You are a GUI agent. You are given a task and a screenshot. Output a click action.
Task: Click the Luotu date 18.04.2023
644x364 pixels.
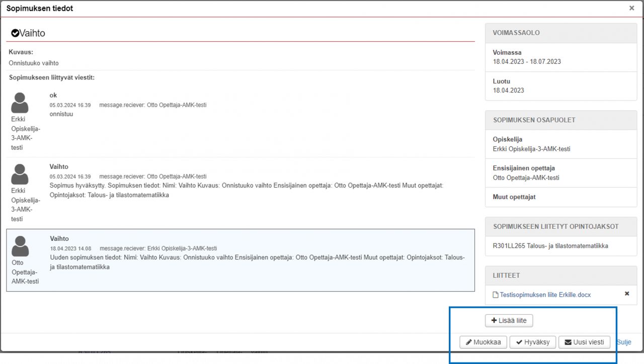508,90
